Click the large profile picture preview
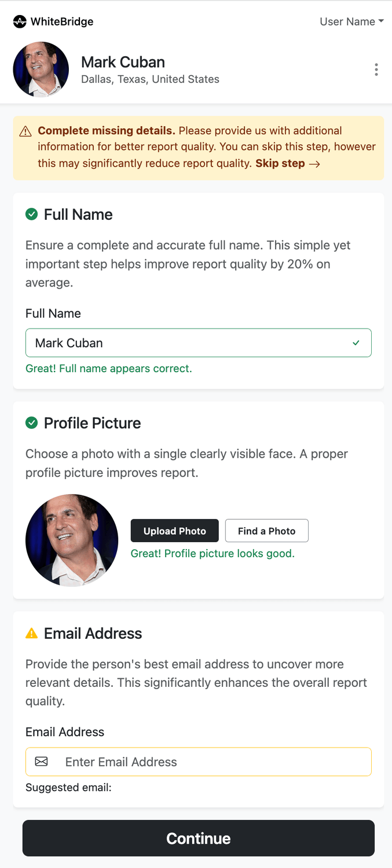Viewport: 392px width, 868px height. [72, 540]
